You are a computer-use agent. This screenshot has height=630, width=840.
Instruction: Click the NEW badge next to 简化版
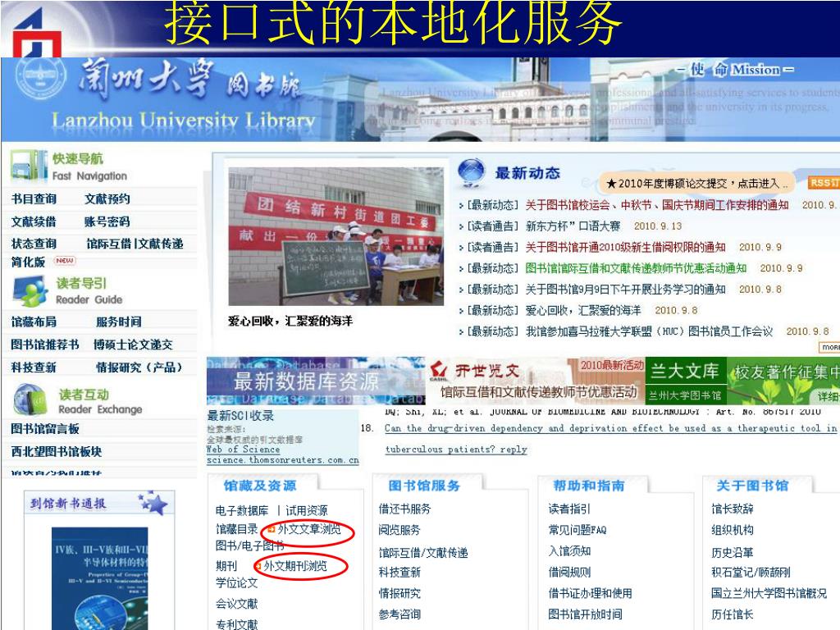pyautogui.click(x=65, y=260)
